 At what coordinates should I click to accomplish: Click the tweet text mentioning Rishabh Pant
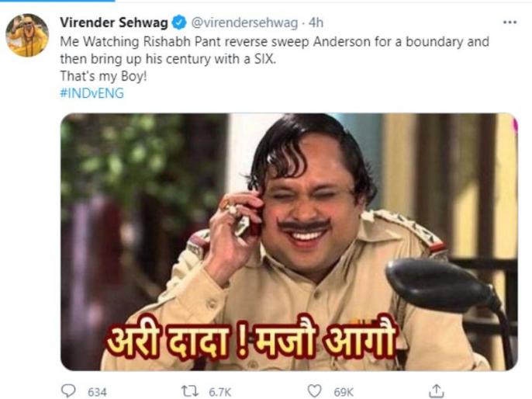tap(275, 50)
